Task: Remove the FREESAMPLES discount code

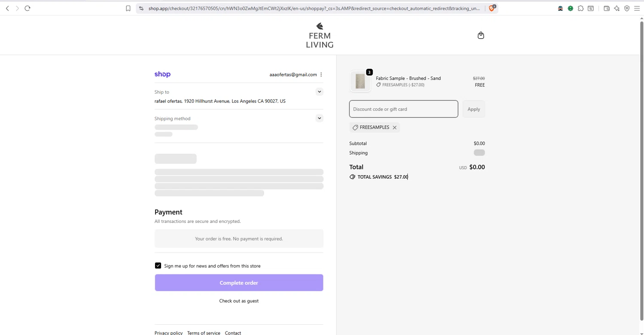Action: 395,128
